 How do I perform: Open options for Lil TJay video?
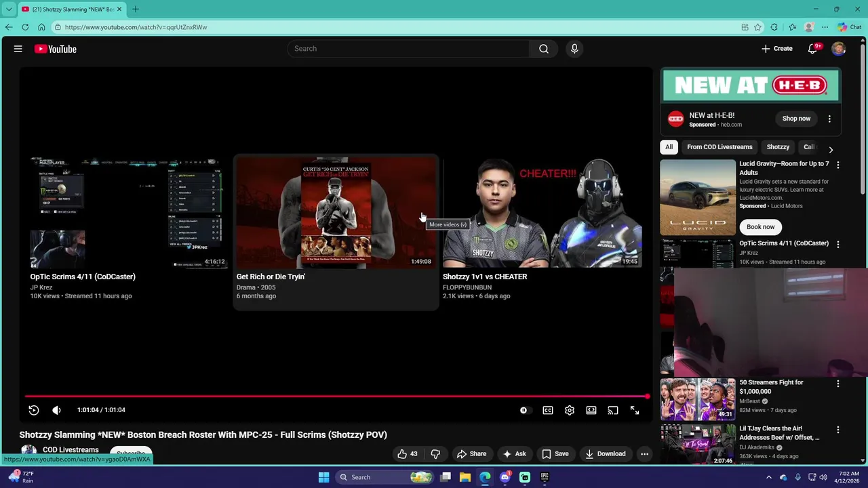[x=838, y=430]
